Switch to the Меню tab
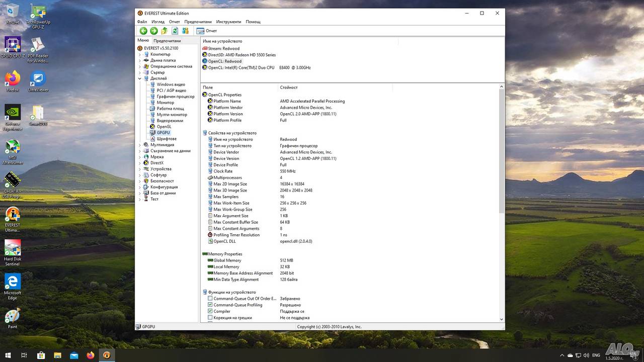 coord(143,40)
